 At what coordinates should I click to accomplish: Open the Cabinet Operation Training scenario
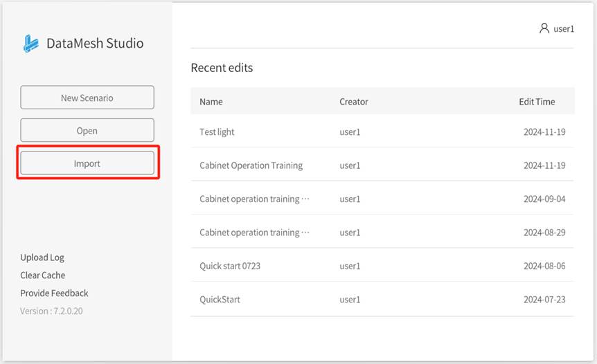251,165
